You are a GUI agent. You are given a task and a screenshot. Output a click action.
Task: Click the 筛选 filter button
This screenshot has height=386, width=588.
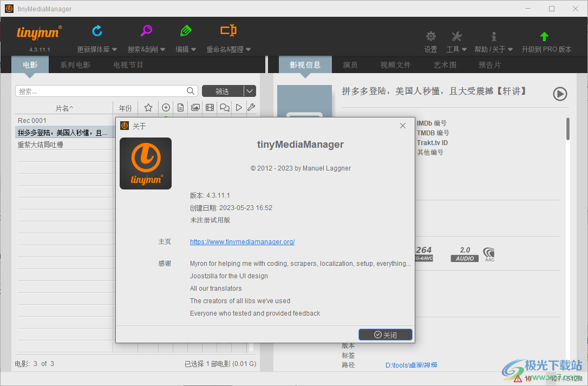[223, 91]
